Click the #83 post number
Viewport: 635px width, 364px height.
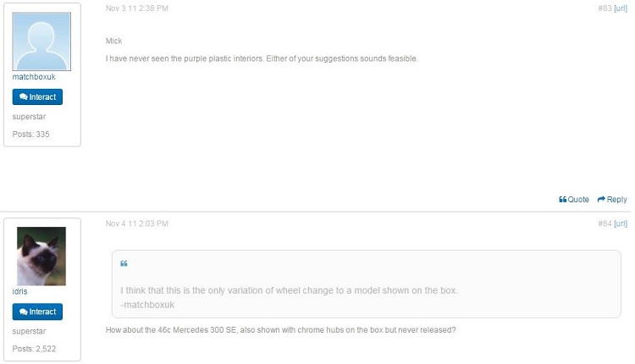tap(605, 8)
